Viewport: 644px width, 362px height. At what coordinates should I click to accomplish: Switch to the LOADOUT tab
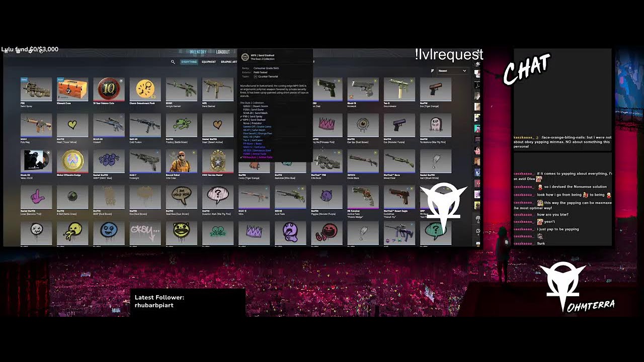coord(223,52)
